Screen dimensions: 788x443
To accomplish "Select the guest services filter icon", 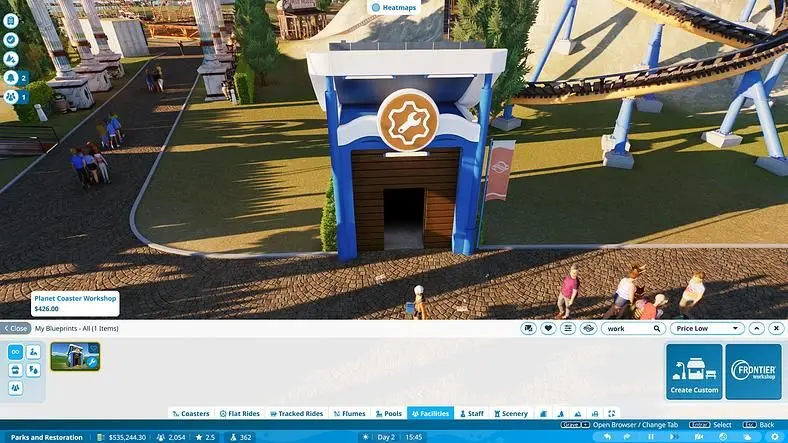I will [33, 352].
